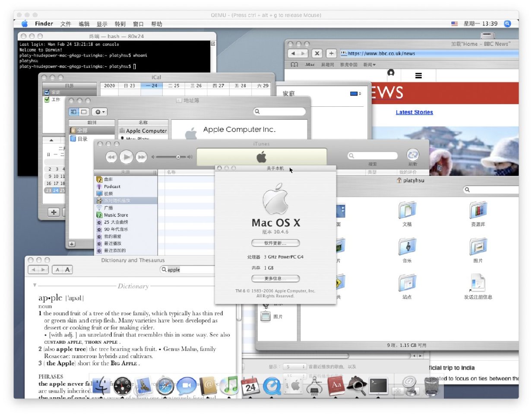532x415 pixels.
Task: Toggle the 工作 calendar checkbox
Action: click(47, 99)
